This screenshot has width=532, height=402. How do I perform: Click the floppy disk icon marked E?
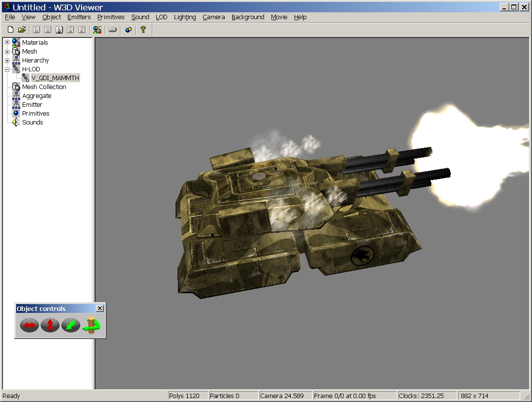tap(37, 30)
